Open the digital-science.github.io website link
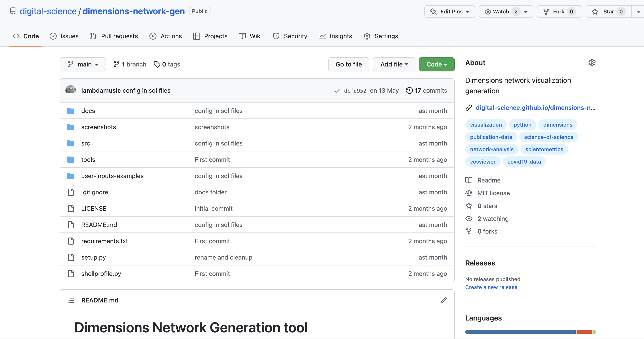644x339 pixels. (x=535, y=108)
